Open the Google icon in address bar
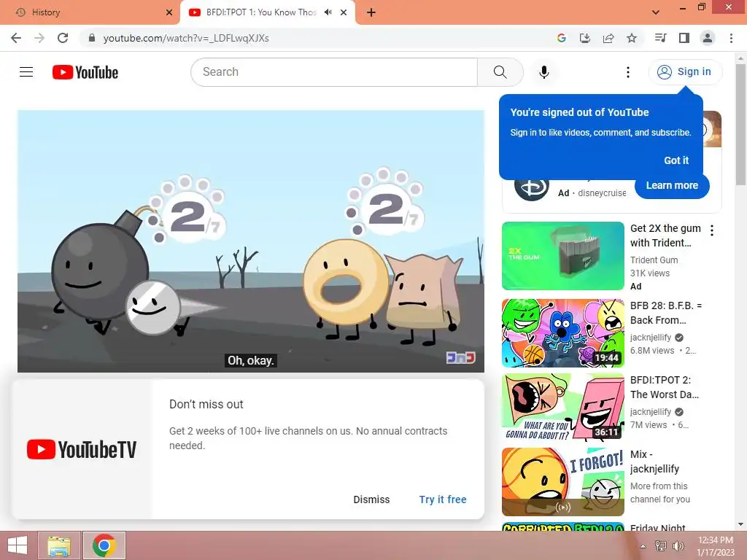This screenshot has height=560, width=747. (x=561, y=38)
